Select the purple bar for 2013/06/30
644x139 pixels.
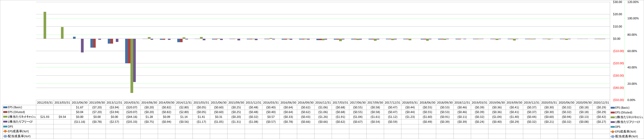pyautogui.click(x=82, y=46)
